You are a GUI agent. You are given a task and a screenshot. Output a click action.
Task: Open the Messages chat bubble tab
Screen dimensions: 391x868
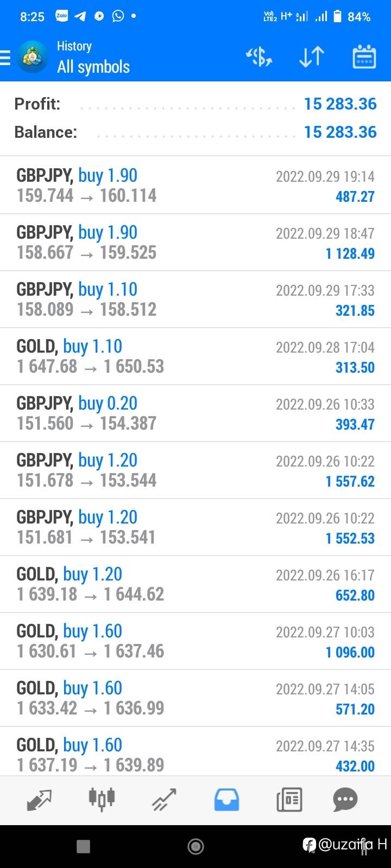pyautogui.click(x=345, y=800)
